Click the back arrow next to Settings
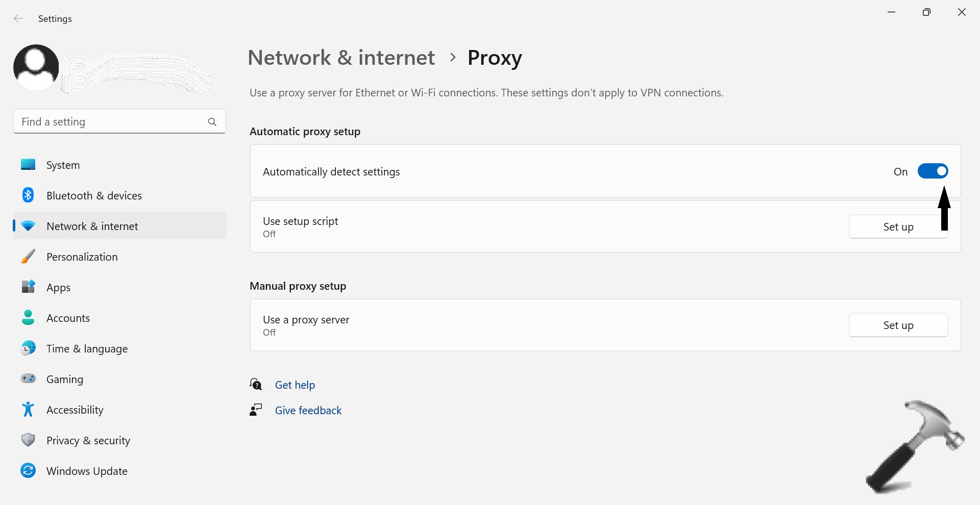The image size is (980, 505). coord(18,19)
